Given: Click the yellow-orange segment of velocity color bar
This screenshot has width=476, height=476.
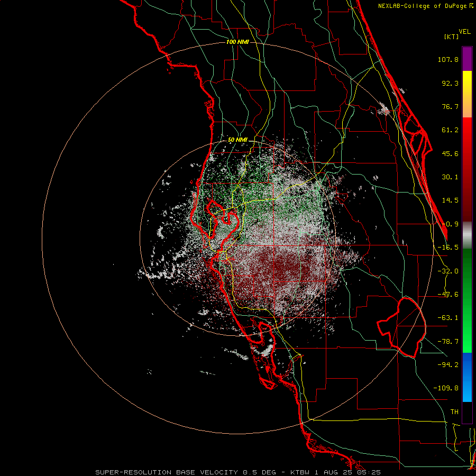Looking at the screenshot, I should coord(467,94).
